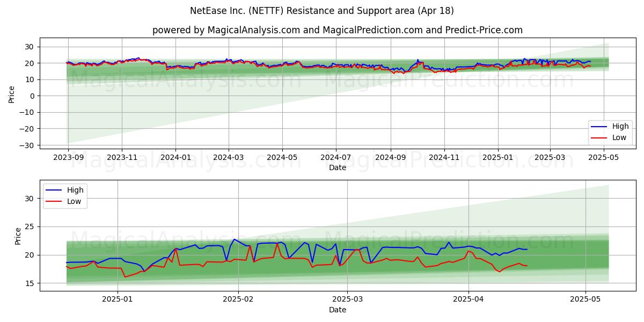Click the 'Date' axis label under the bottom chart

coord(338,310)
